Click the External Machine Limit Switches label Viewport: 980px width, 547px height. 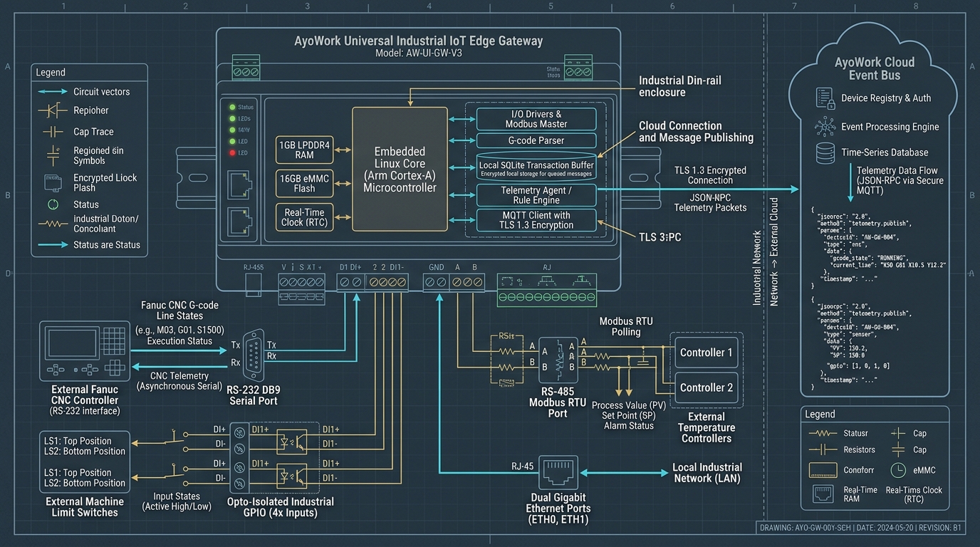(x=85, y=506)
